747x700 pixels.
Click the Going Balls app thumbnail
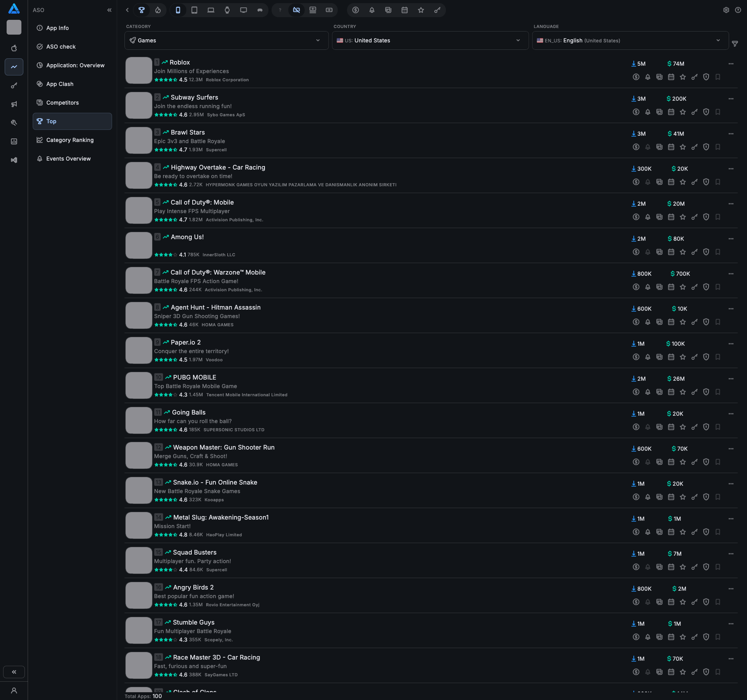tap(139, 420)
